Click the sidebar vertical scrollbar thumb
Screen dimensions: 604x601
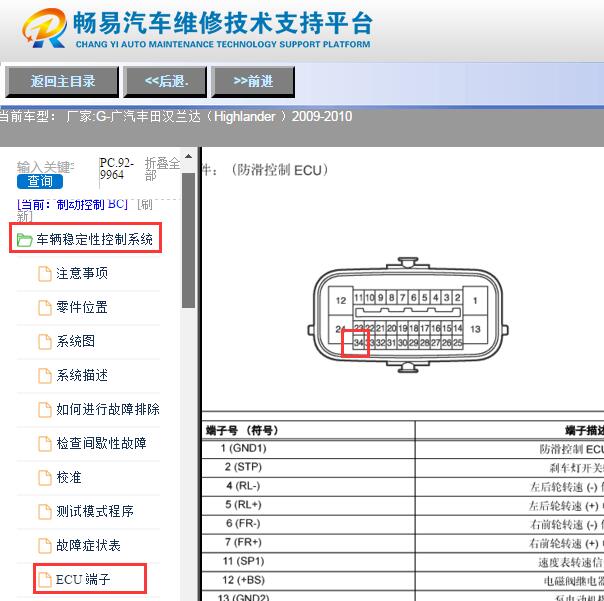coord(188,240)
